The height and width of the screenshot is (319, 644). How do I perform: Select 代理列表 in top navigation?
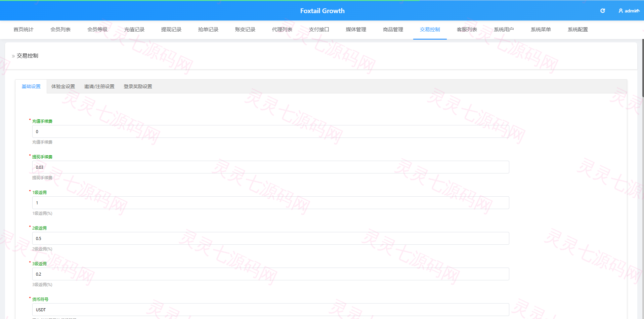pyautogui.click(x=282, y=30)
